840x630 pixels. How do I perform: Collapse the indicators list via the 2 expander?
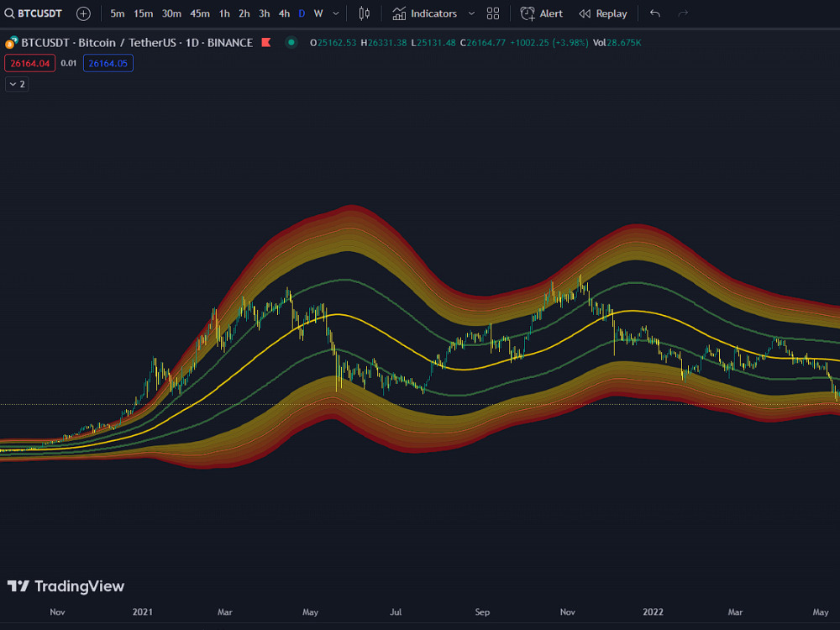[x=17, y=84]
